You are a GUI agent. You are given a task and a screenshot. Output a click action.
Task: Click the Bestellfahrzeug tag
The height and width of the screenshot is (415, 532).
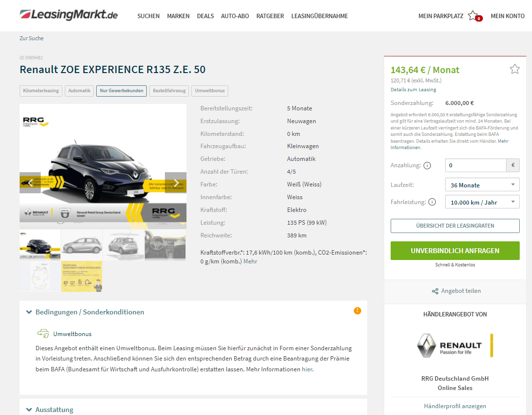coord(169,91)
